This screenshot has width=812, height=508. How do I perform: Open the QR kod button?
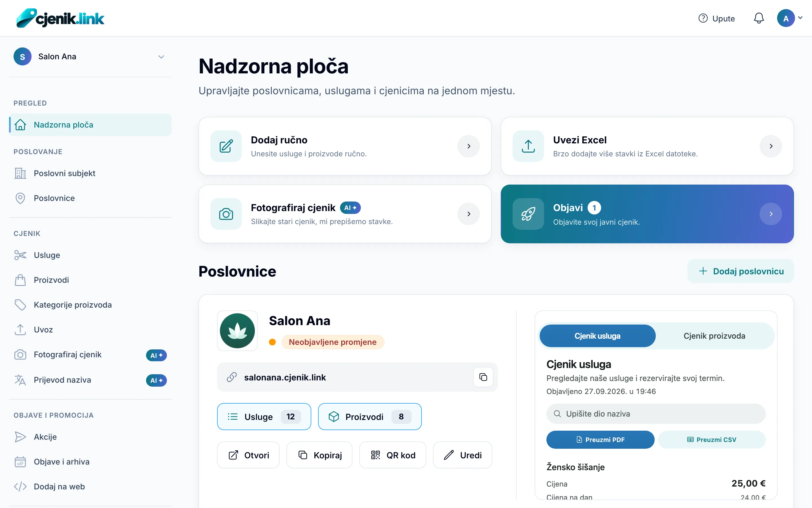tap(393, 455)
